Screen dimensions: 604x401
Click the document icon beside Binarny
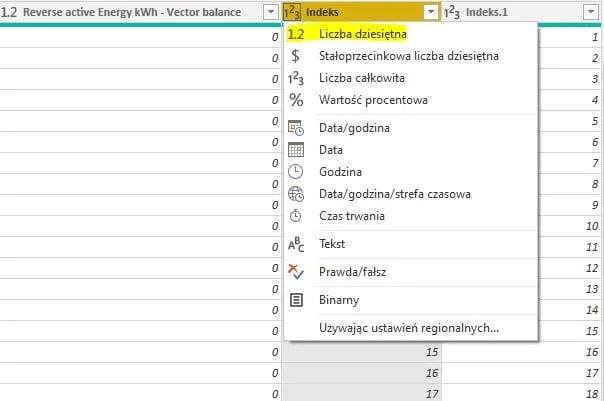coord(296,300)
